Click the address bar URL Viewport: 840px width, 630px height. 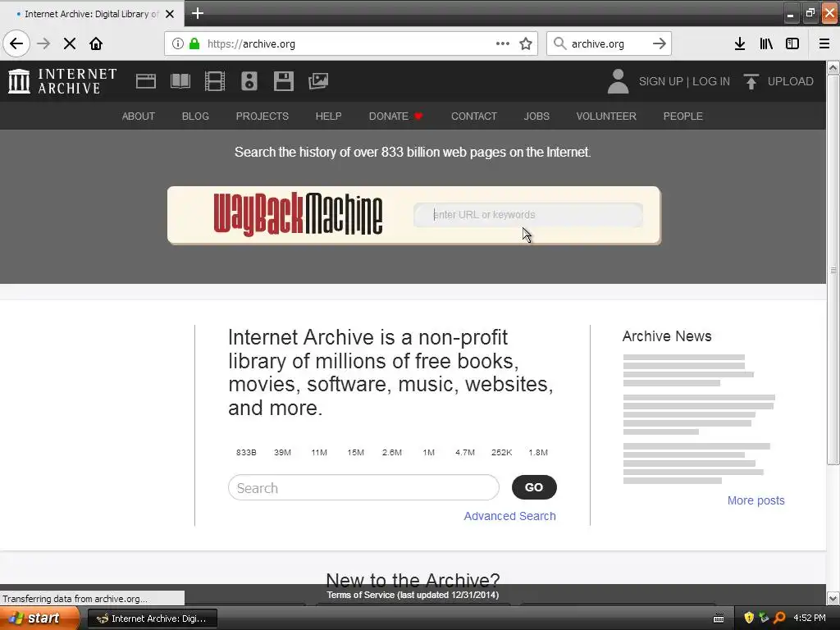[x=251, y=44]
